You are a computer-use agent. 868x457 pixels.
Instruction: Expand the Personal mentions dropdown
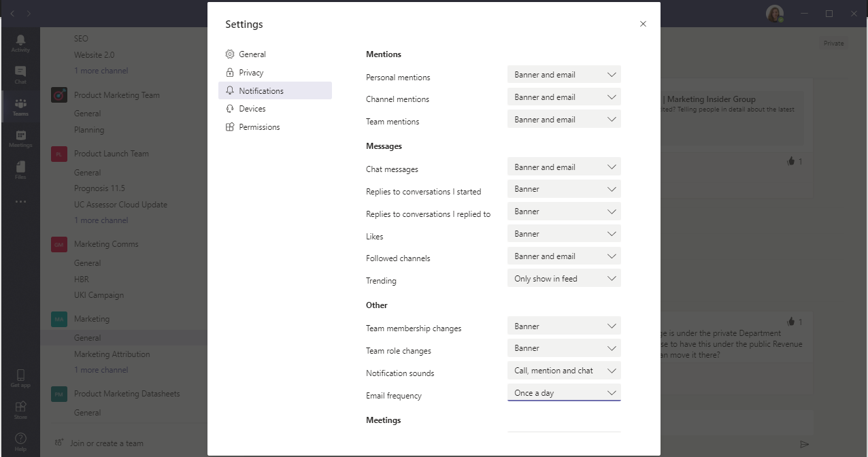(x=564, y=75)
